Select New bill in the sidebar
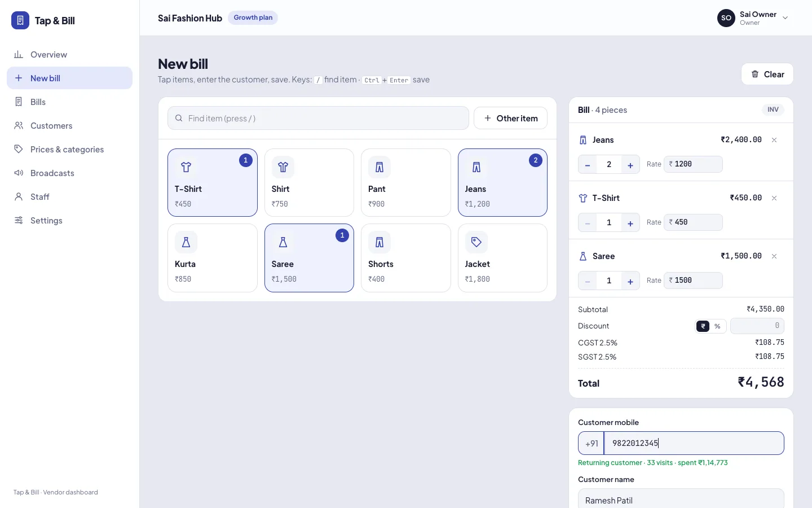The height and width of the screenshot is (508, 812). [70, 78]
